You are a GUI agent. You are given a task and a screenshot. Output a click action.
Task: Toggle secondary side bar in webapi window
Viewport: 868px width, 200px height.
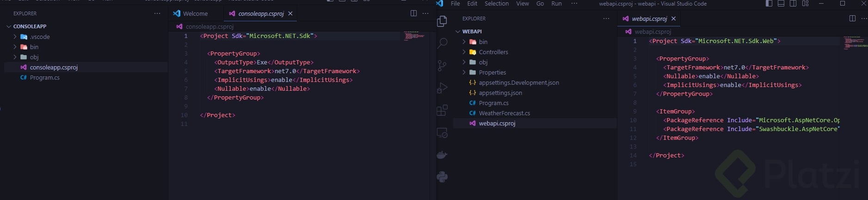pos(793,3)
